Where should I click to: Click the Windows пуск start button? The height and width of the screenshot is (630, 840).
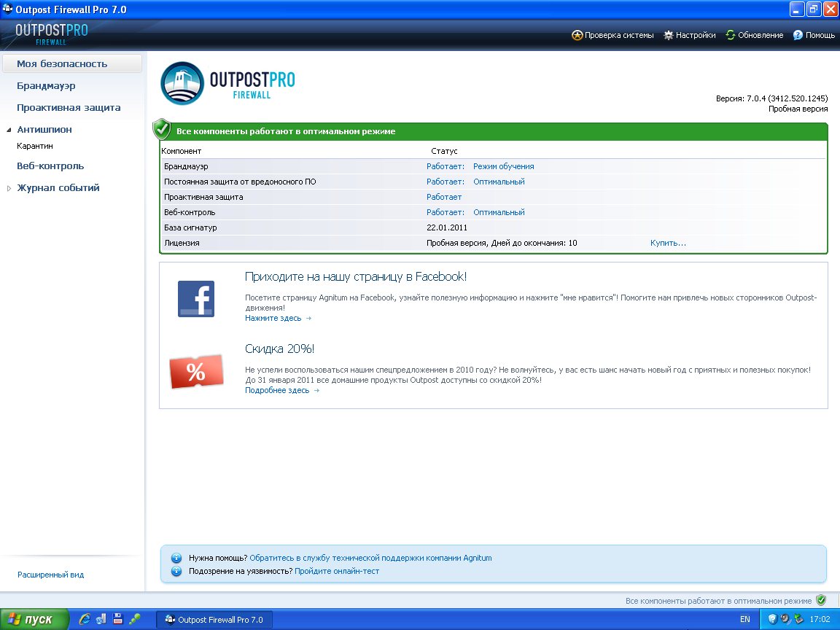pos(34,619)
